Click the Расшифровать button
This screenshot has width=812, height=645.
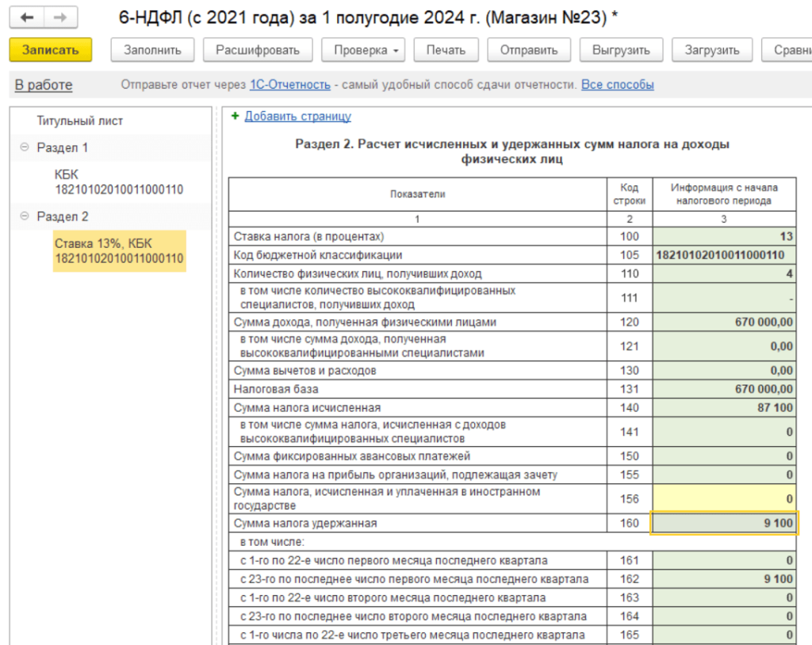pyautogui.click(x=258, y=50)
